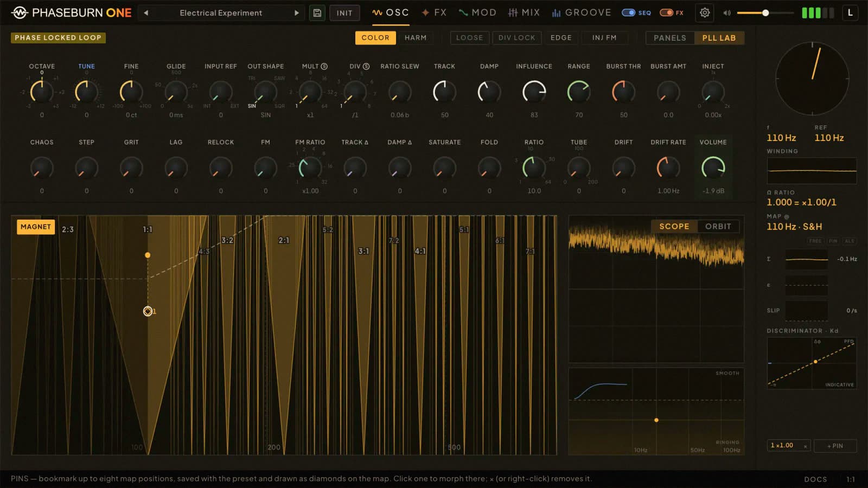
Task: Switch display to SCOPE
Action: click(x=674, y=226)
